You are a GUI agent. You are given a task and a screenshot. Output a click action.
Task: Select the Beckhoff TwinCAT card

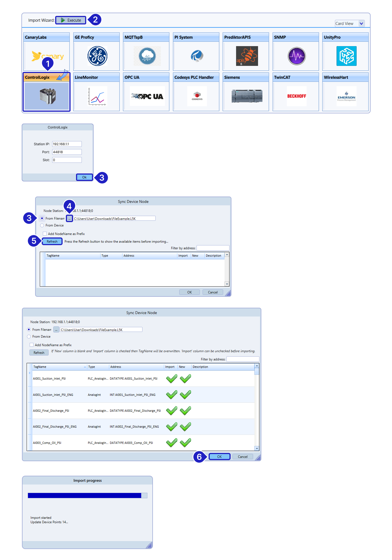[296, 96]
